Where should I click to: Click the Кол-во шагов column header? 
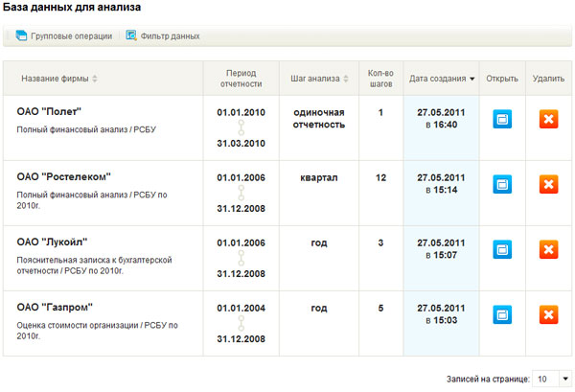(380, 79)
